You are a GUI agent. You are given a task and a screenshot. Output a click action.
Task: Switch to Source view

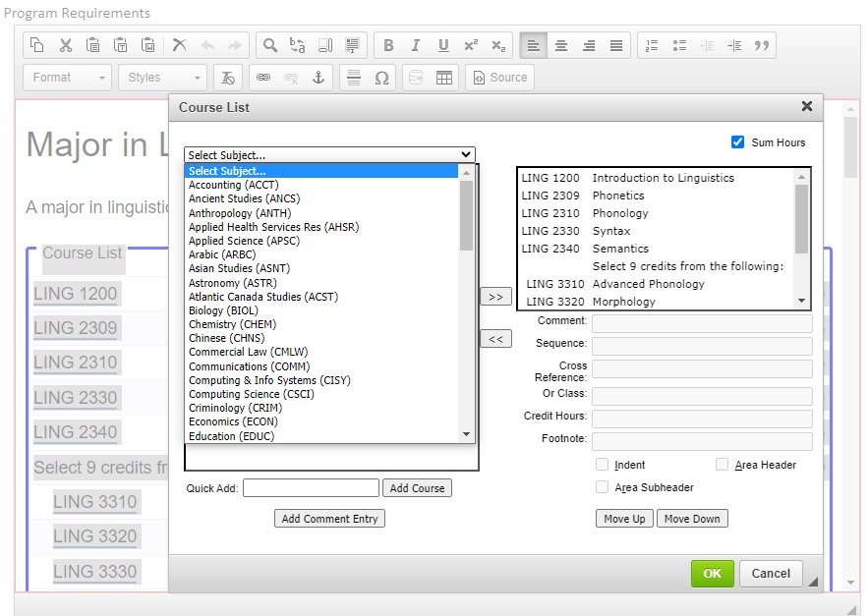click(x=500, y=78)
